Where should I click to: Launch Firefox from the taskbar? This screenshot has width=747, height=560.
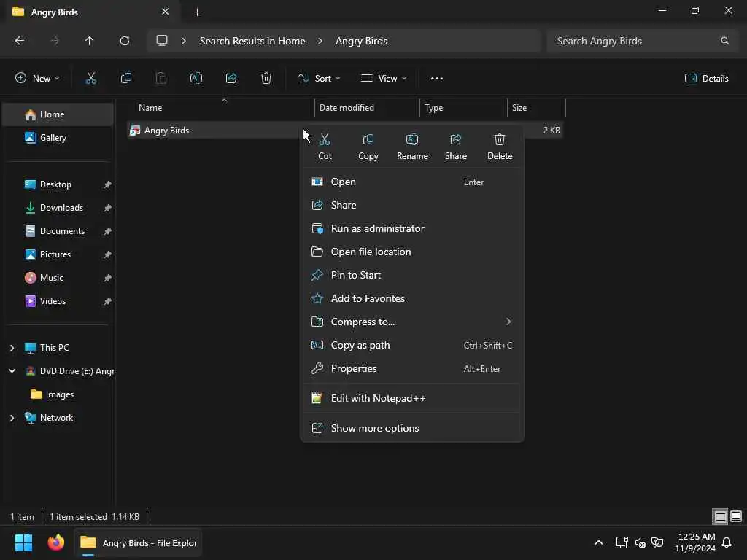click(x=55, y=542)
